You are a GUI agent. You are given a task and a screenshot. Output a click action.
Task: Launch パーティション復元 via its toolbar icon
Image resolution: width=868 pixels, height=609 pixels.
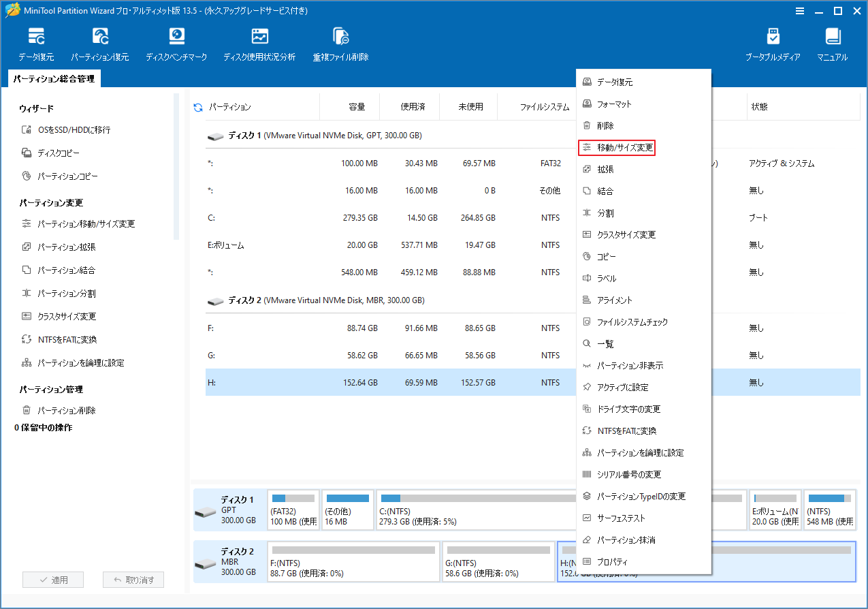coord(100,42)
